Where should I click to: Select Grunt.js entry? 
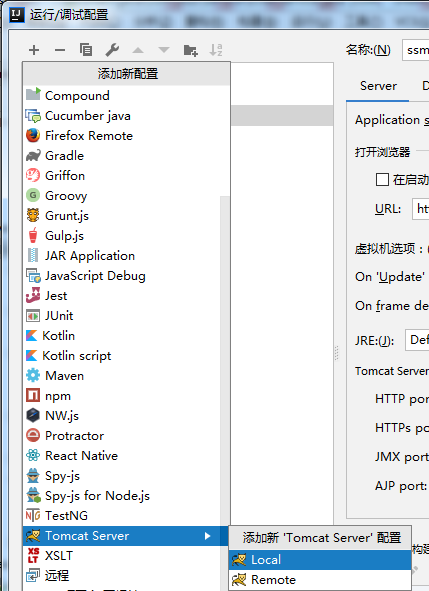pyautogui.click(x=122, y=215)
